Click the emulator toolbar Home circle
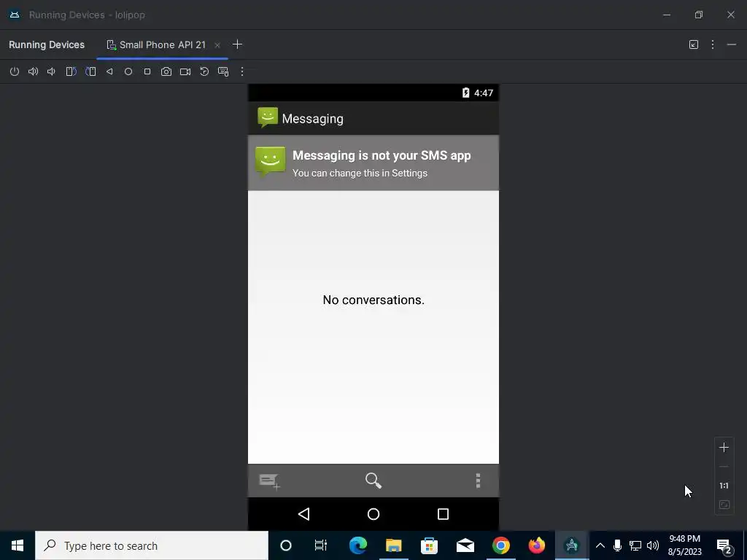 (128, 71)
